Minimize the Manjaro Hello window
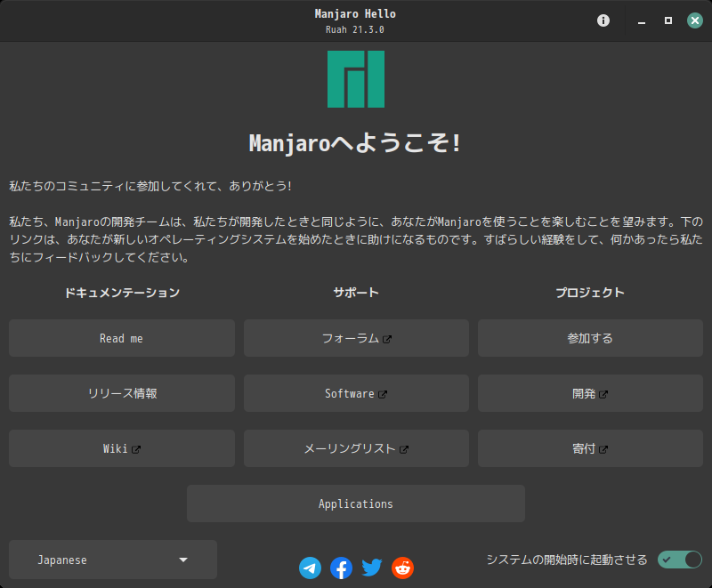The height and width of the screenshot is (588, 712). coord(642,20)
